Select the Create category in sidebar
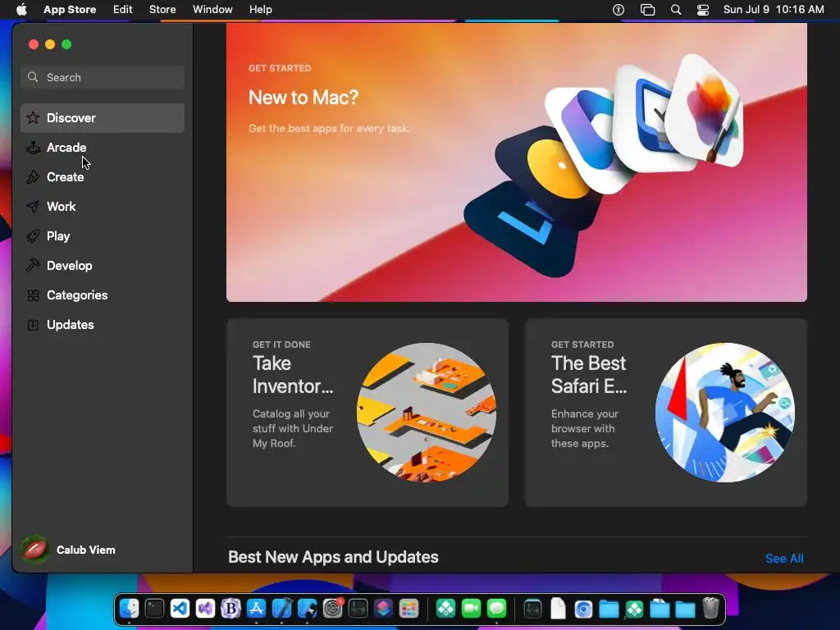The image size is (840, 630). 103,177
